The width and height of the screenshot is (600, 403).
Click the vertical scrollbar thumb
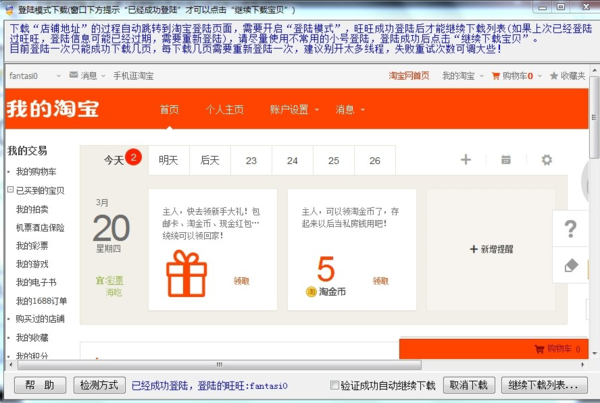(x=594, y=117)
